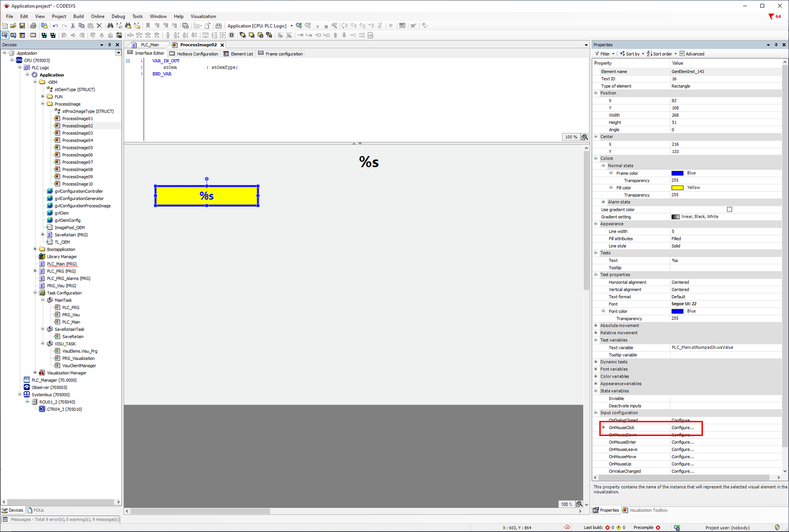The width and height of the screenshot is (789, 532).
Task: Collapse the Task Configuration tree node
Action: pyautogui.click(x=35, y=293)
